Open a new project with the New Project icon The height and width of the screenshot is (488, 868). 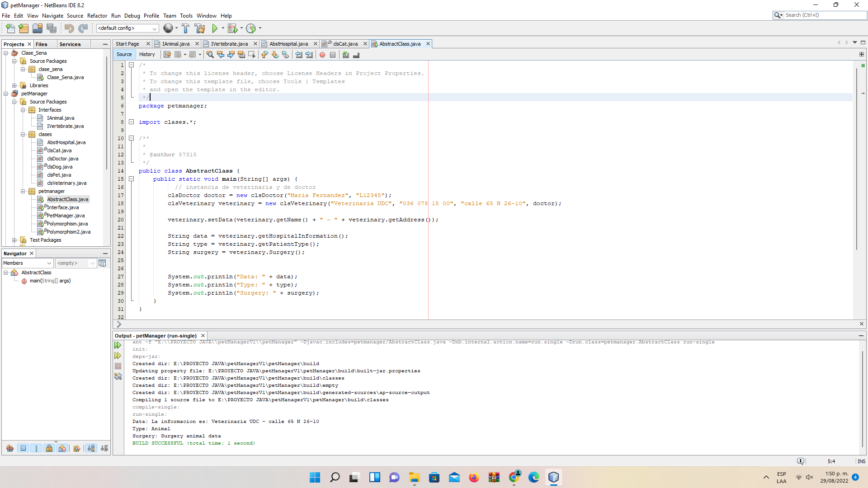[x=24, y=28]
